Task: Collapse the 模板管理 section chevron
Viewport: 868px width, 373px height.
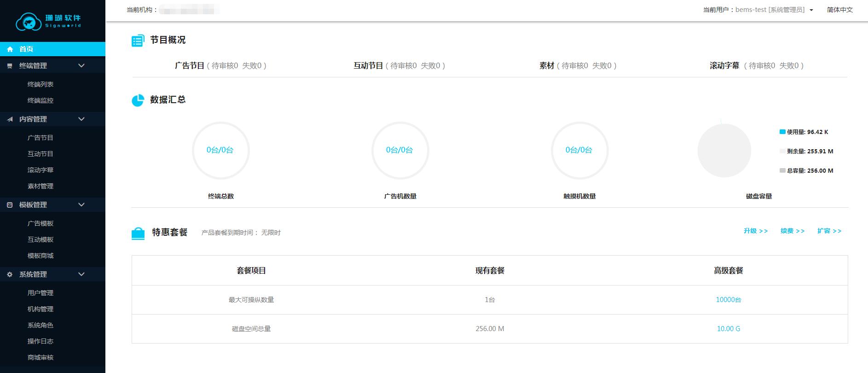Action: 81,205
